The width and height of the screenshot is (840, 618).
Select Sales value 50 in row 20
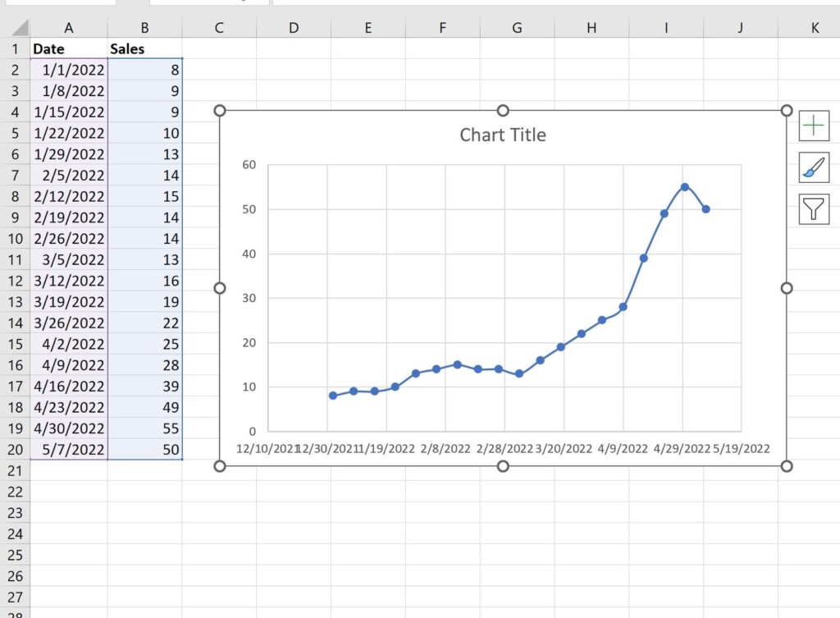coord(144,449)
